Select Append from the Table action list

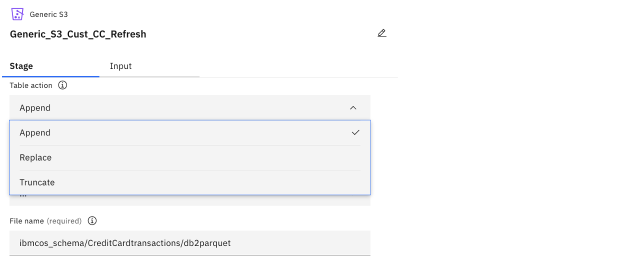pyautogui.click(x=35, y=132)
